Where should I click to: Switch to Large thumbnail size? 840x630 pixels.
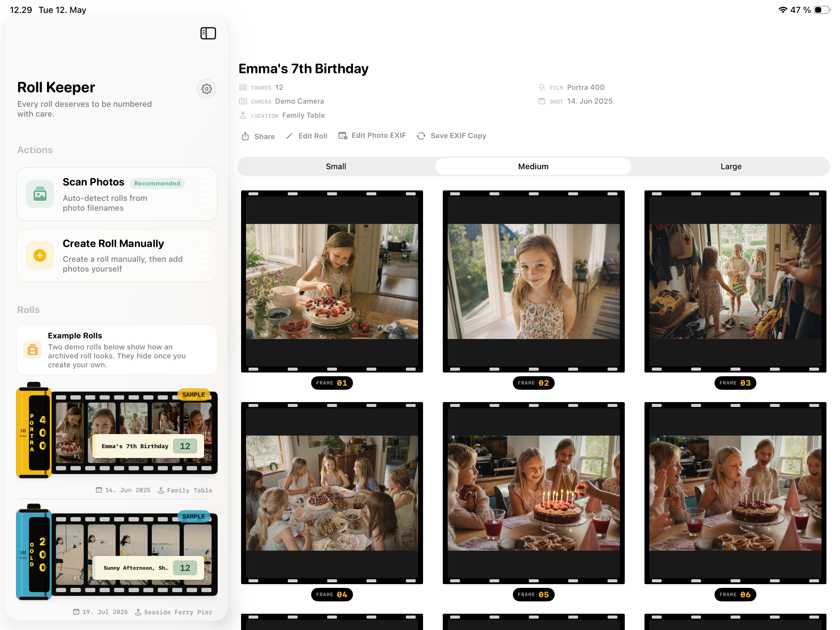(731, 166)
